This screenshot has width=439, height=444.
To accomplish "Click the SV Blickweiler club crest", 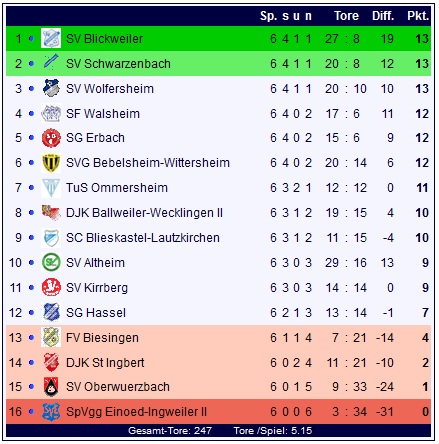I will (x=51, y=38).
